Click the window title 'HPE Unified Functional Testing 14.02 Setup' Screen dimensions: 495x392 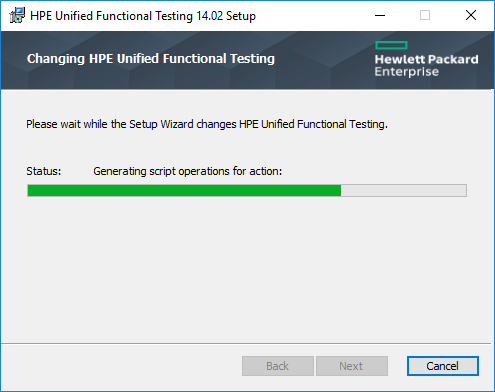click(143, 16)
